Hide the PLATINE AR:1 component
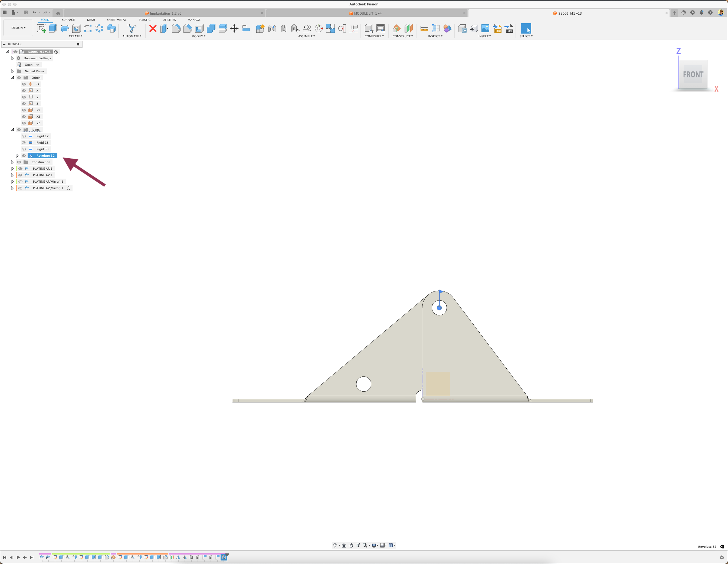The width and height of the screenshot is (728, 564). (20, 169)
